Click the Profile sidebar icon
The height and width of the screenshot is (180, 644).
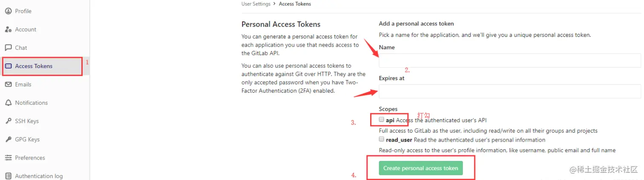[8, 11]
